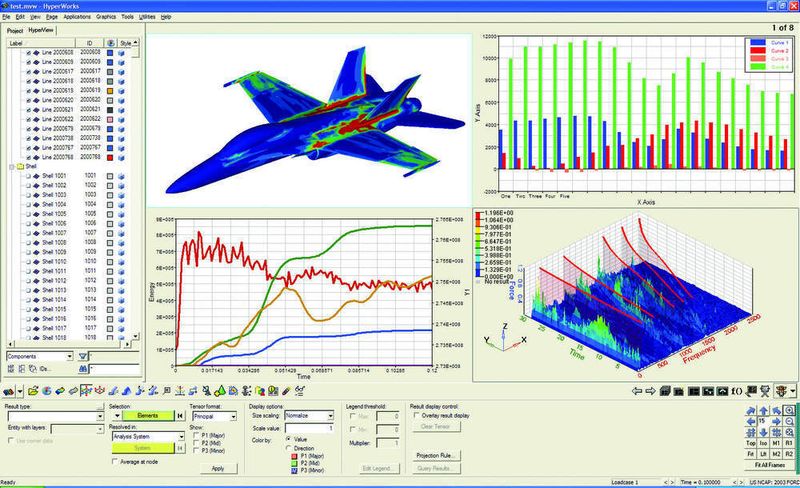The width and height of the screenshot is (800, 488).
Task: Open the Analysis System dropdown
Action: (181, 436)
